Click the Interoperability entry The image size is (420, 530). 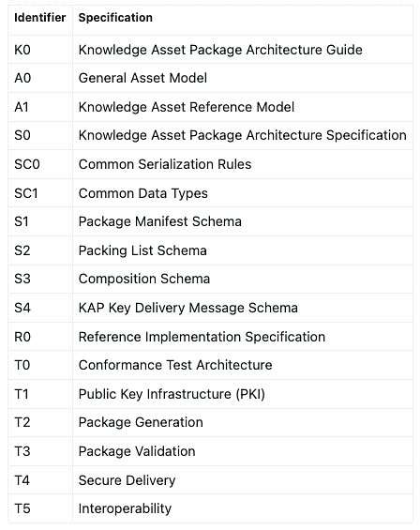(x=125, y=508)
